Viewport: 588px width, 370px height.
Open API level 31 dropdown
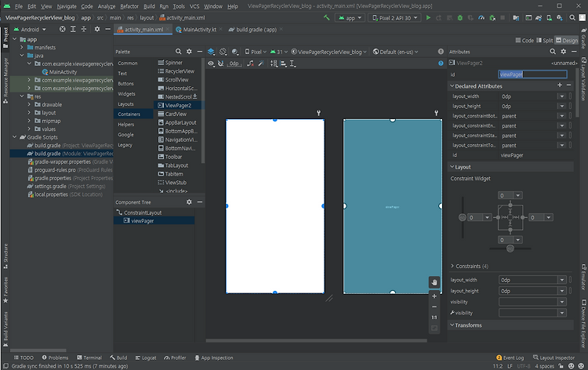click(x=279, y=52)
